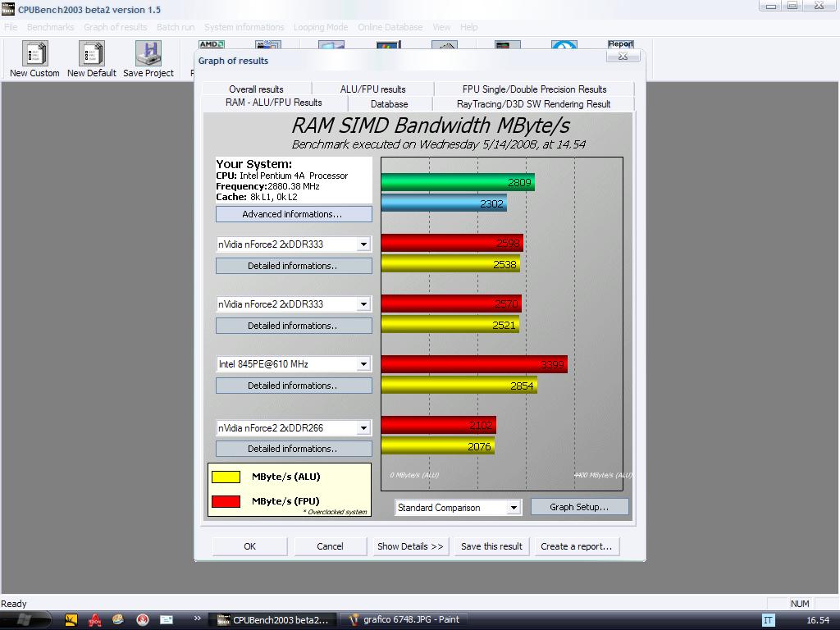Click Detailed informations under nForce2 2xDDR266
The width and height of the screenshot is (840, 630).
[x=294, y=449]
